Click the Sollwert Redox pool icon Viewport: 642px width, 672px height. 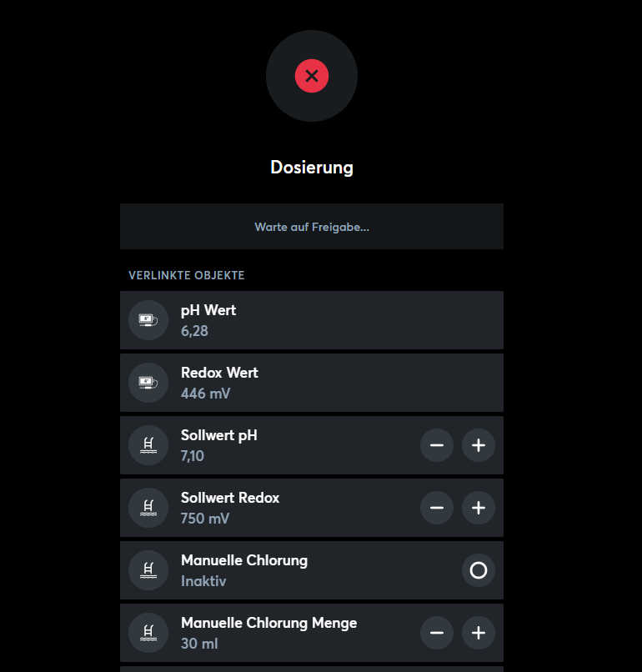coord(148,508)
